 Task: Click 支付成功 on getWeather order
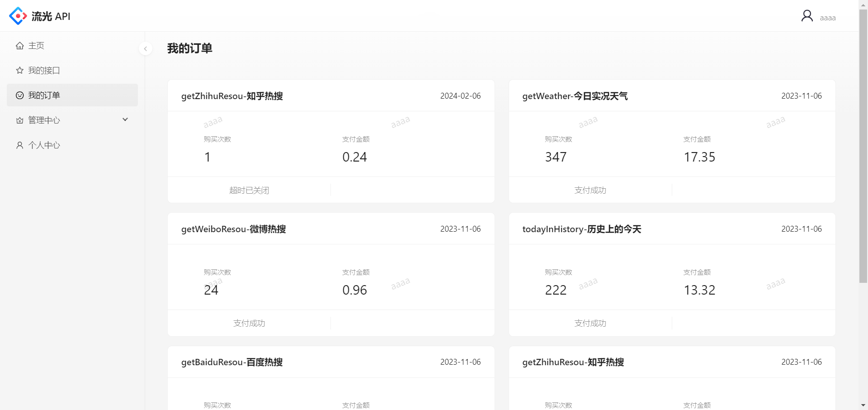(590, 190)
